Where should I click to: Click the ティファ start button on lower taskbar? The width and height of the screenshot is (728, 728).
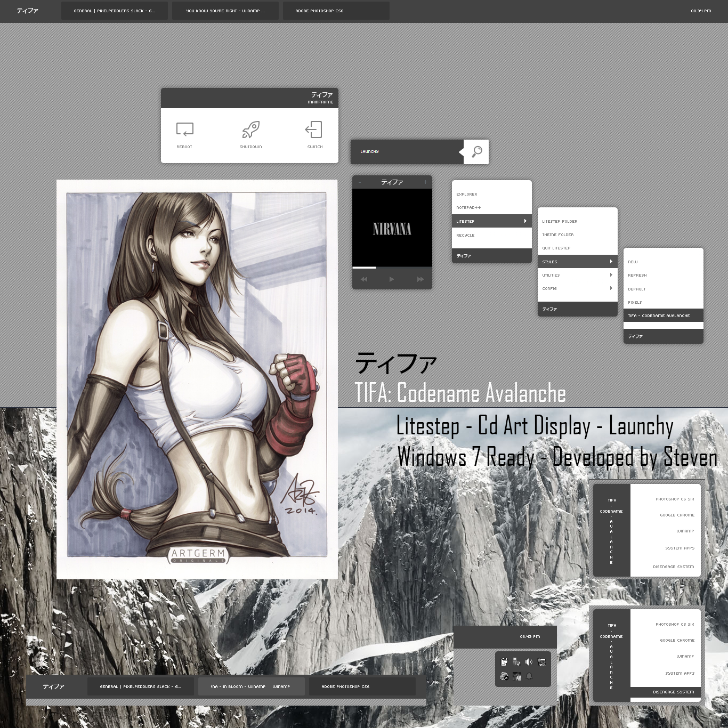click(53, 686)
